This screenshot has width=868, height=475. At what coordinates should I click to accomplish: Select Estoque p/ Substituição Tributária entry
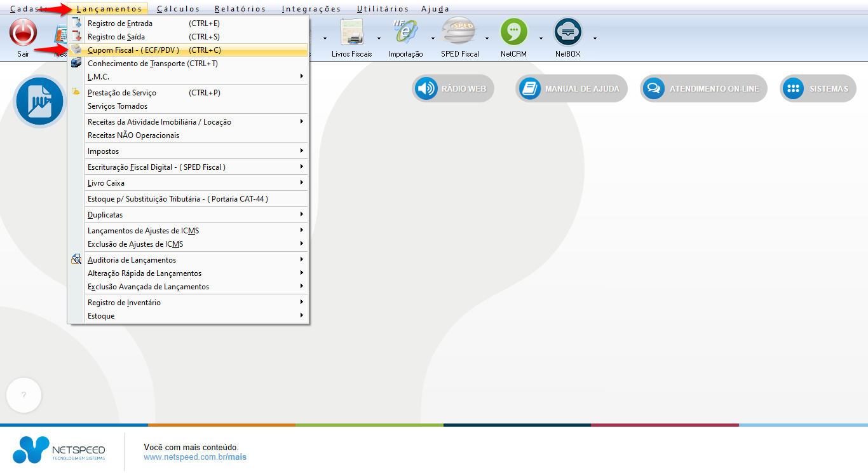tap(188, 199)
